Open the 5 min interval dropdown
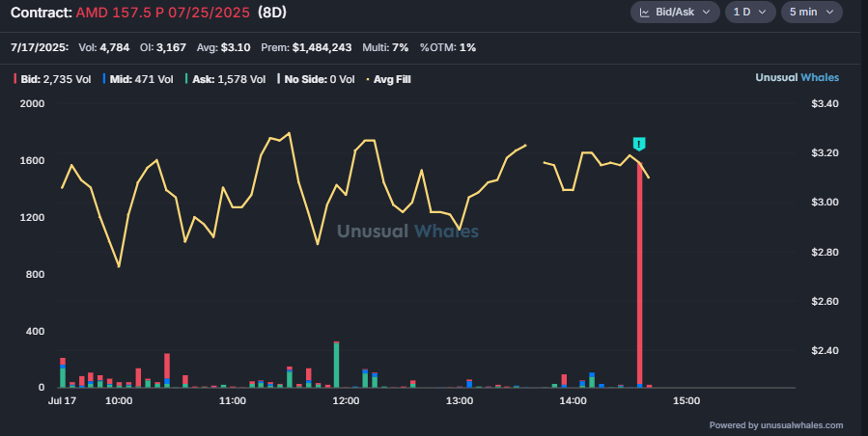The height and width of the screenshot is (436, 868). [812, 13]
